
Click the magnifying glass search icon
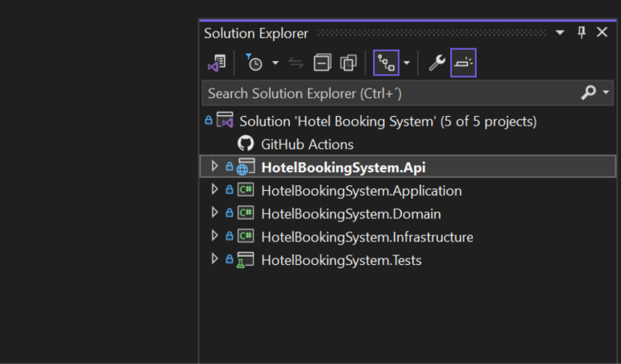[x=588, y=93]
